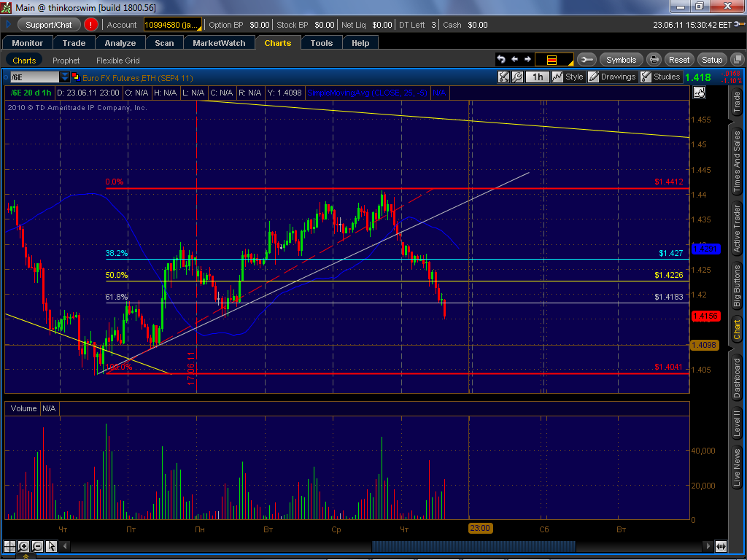The height and width of the screenshot is (560, 747).
Task: Switch to the Analyze tab
Action: tap(120, 43)
